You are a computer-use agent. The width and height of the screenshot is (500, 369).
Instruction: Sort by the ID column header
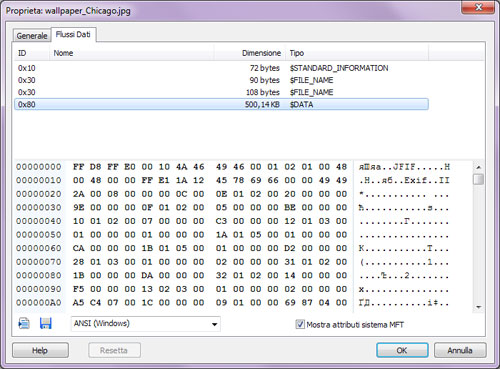(32, 53)
